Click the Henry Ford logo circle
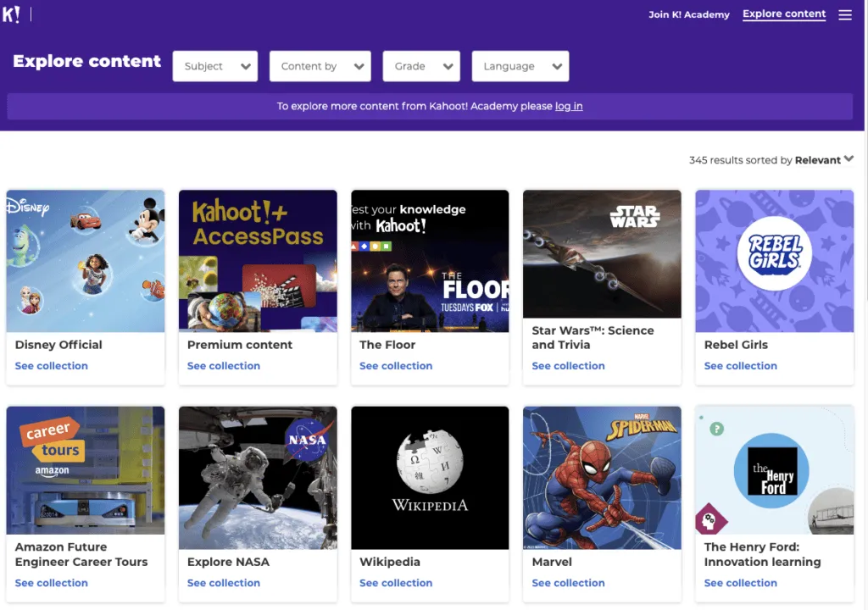Viewport: 868px width, 610px height. click(x=771, y=471)
